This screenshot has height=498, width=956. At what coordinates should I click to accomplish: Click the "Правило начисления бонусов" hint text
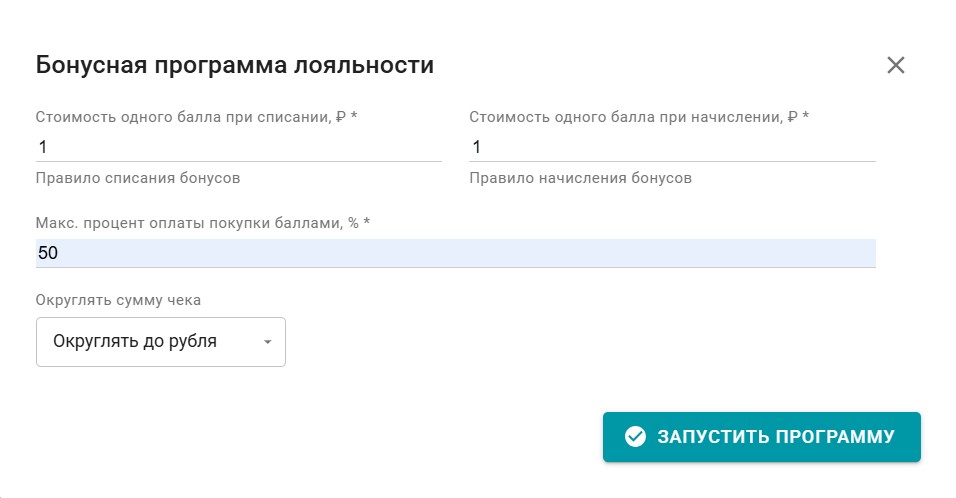(x=580, y=178)
